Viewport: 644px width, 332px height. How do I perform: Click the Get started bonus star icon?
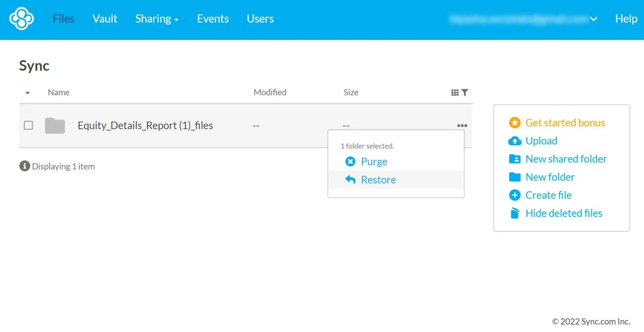click(x=514, y=122)
